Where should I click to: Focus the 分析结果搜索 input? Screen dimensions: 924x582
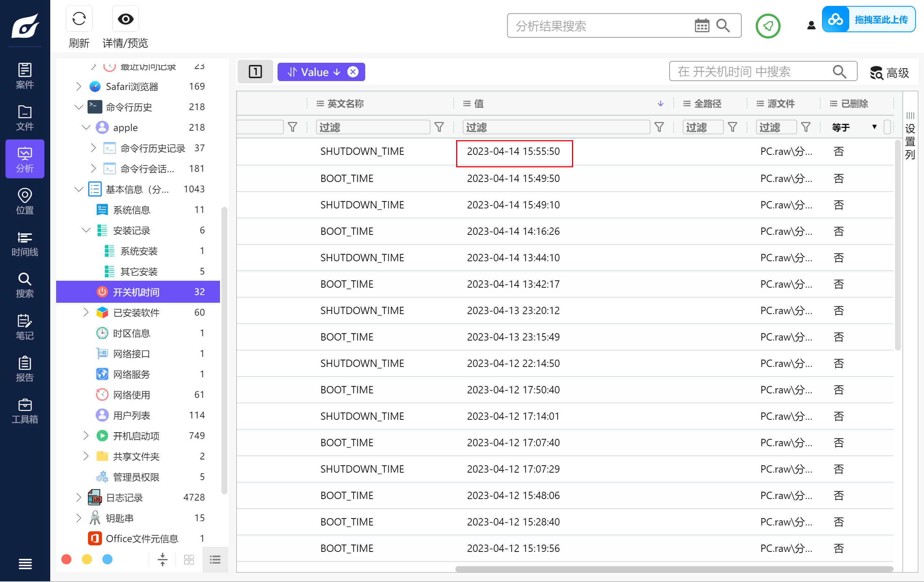pos(602,26)
